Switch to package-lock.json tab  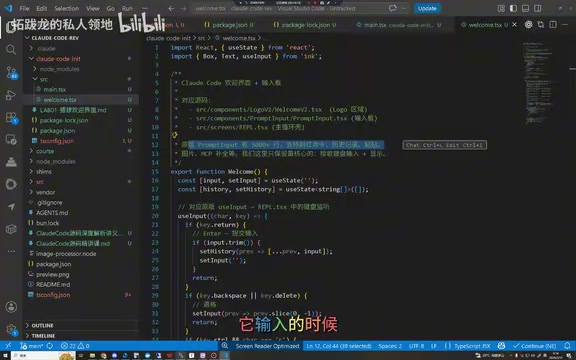click(306, 25)
